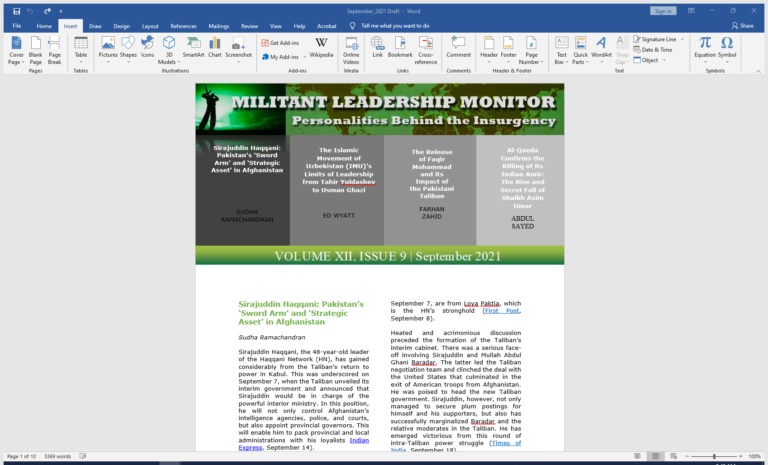Open the Screenshot tool
Viewport: 768px width, 465px height.
(239, 50)
